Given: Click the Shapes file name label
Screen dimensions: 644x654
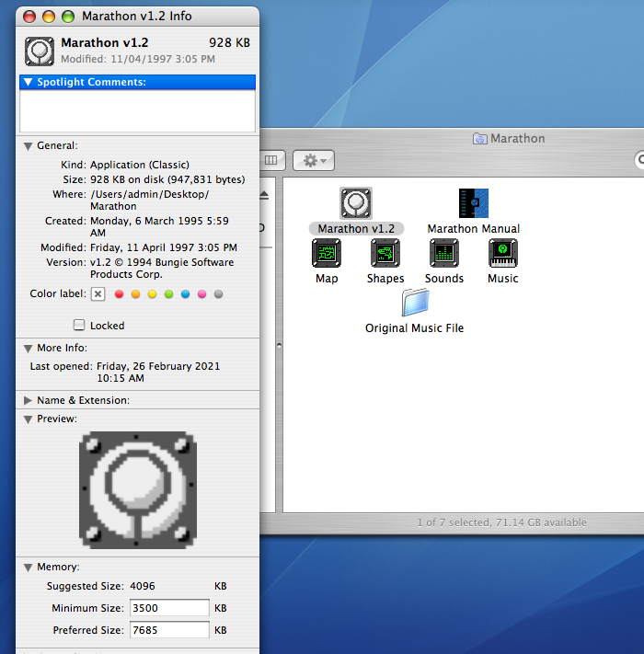Looking at the screenshot, I should (385, 278).
